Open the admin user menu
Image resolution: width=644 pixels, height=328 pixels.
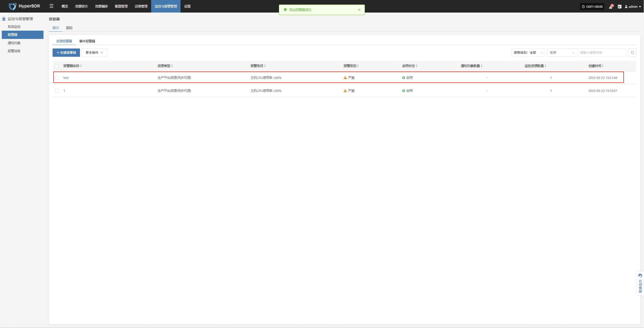coord(633,7)
